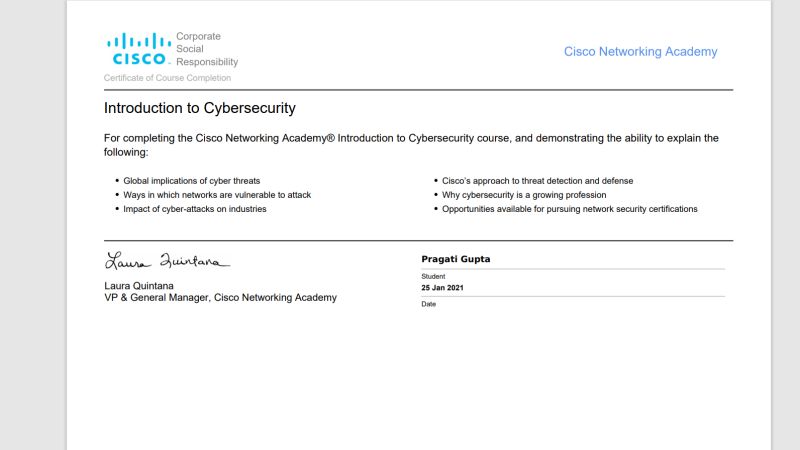The image size is (800, 450).
Task: Click the Laura Quintana handwritten signature
Action: point(167,260)
